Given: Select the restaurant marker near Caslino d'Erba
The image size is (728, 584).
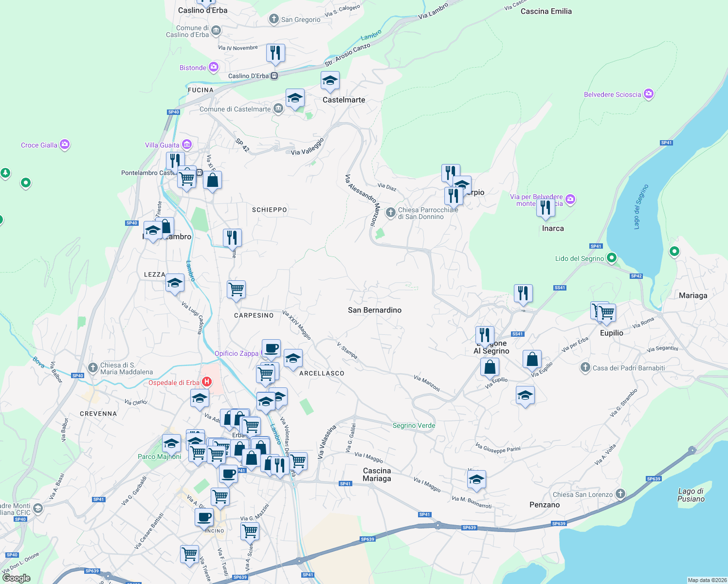Looking at the screenshot, I should coord(275,54).
